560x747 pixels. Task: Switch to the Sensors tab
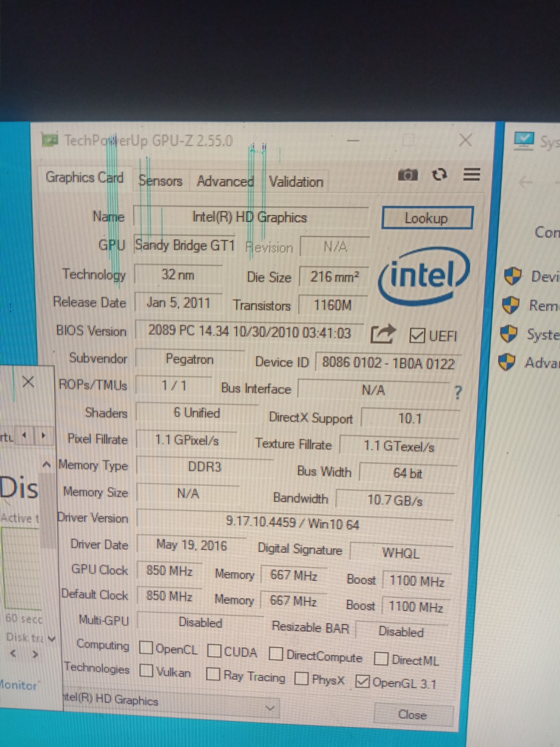pos(160,180)
